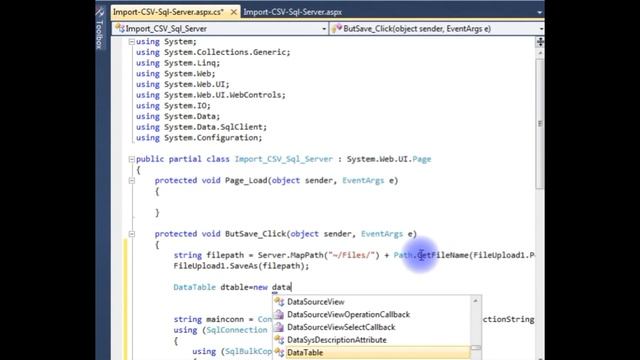Click the method icon beside ButSave_Click
640x360 pixels.
(337, 28)
